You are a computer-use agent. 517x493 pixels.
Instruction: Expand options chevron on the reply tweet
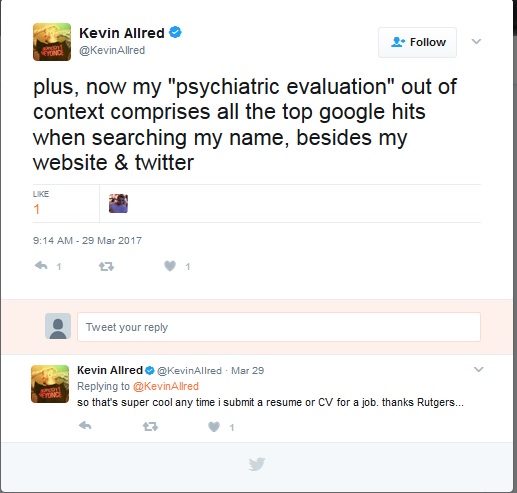(x=479, y=369)
